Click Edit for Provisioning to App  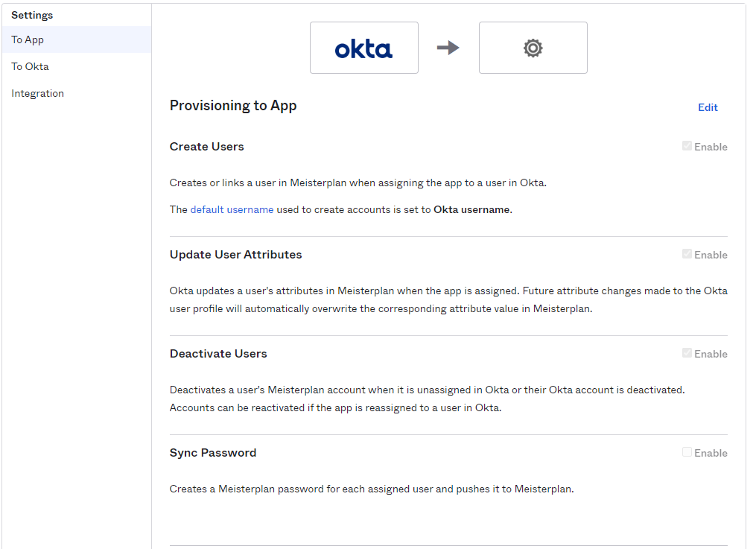pos(708,107)
